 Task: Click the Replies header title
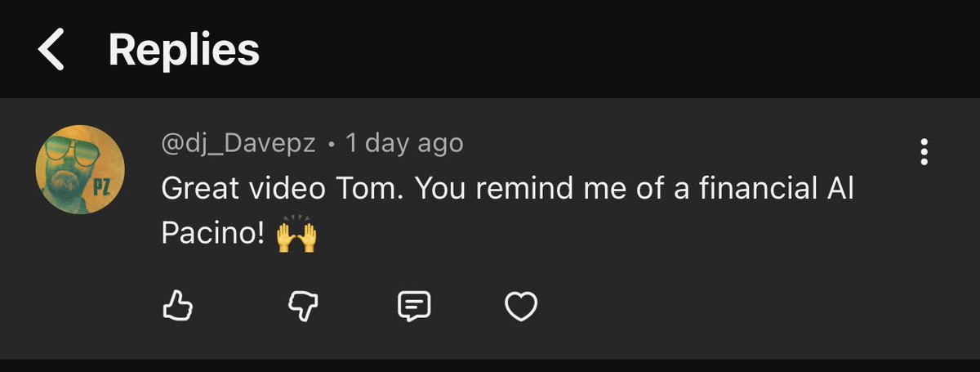(x=184, y=50)
